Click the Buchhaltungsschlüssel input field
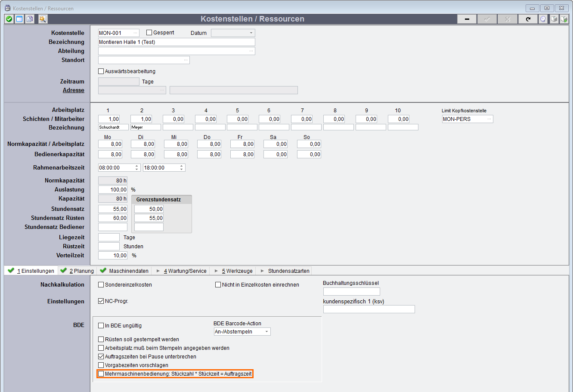 click(352, 291)
